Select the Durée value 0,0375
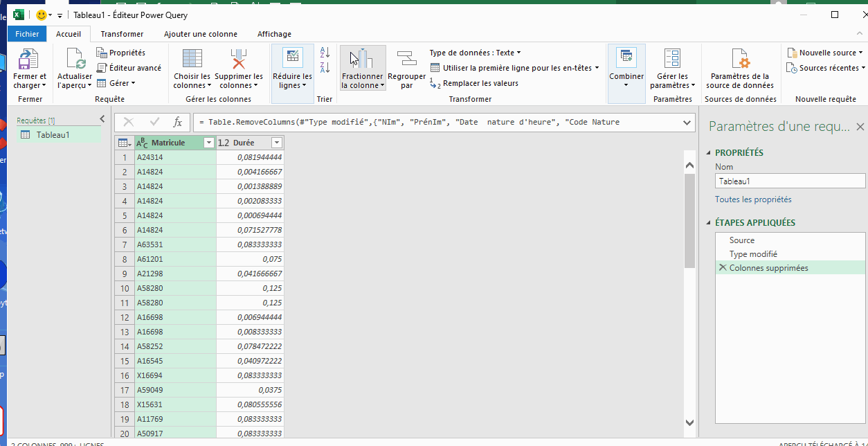 250,390
